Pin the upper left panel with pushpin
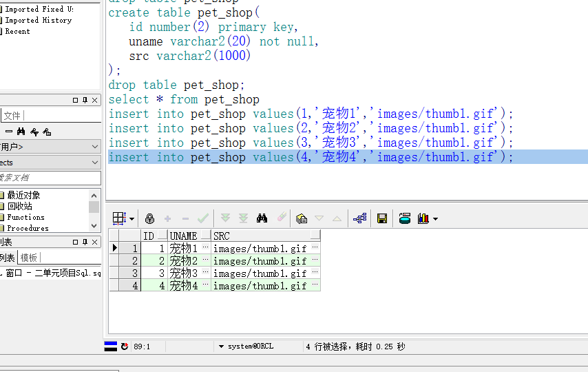 tap(85, 100)
